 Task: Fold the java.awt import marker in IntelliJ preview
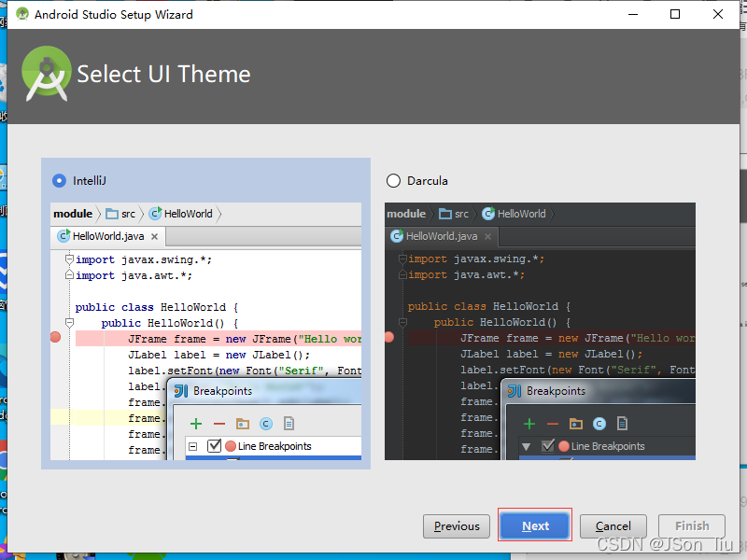pyautogui.click(x=69, y=274)
